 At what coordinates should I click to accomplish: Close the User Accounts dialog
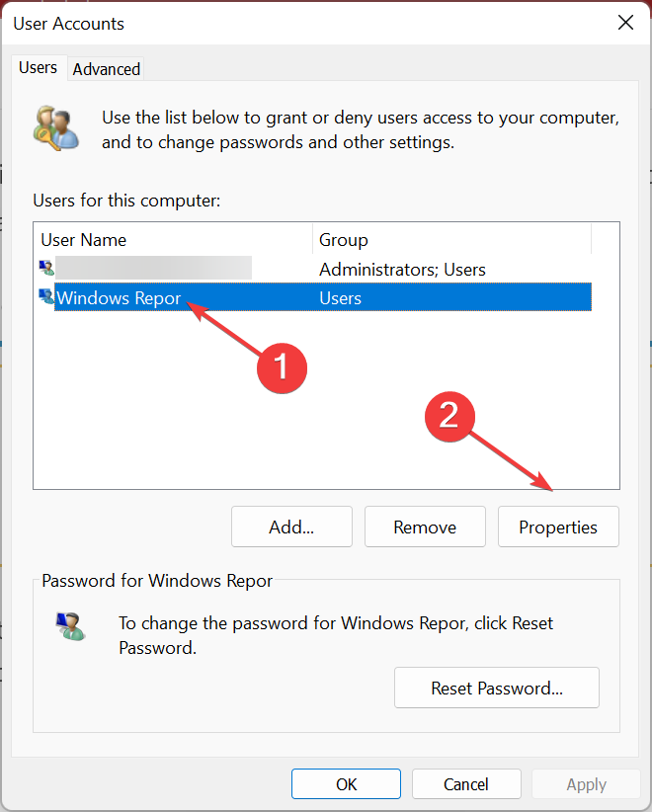coord(624,23)
